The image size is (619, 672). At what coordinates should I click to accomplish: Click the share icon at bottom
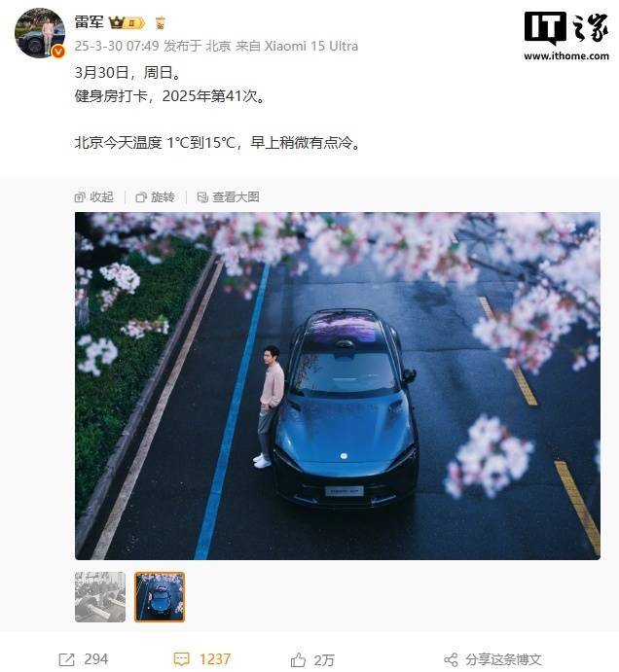(451, 659)
